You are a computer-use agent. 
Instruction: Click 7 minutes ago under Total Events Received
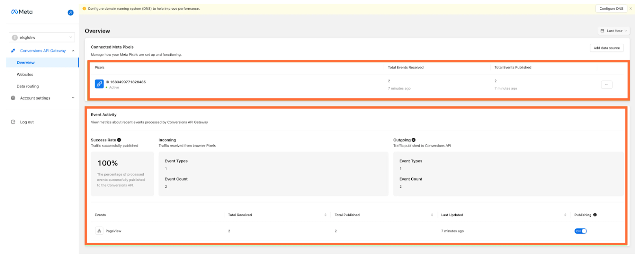click(x=399, y=89)
